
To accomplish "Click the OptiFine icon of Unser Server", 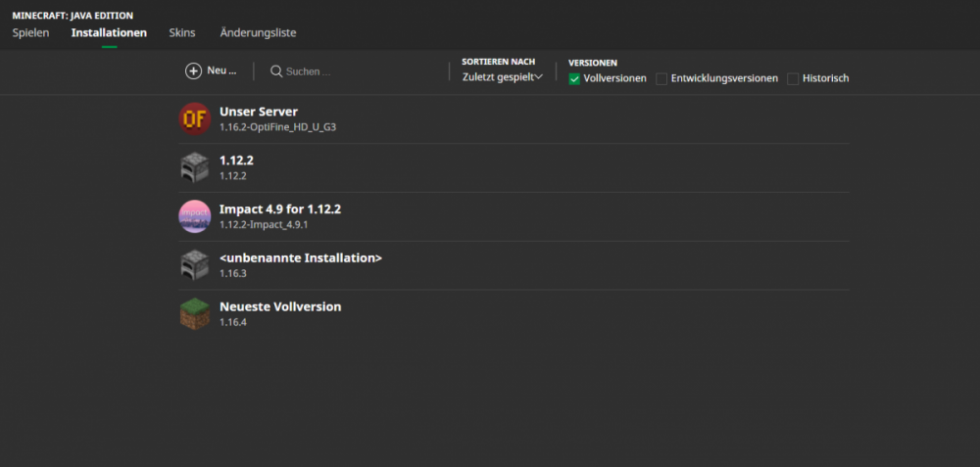I will [194, 118].
